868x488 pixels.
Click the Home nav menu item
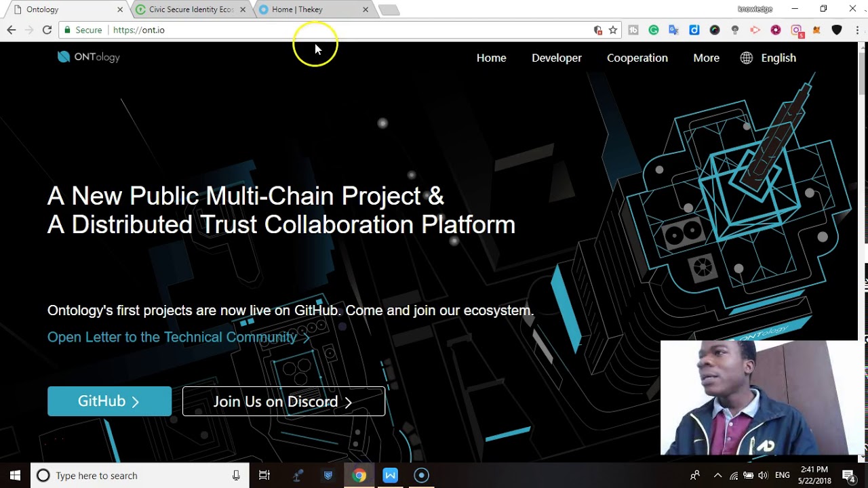pyautogui.click(x=491, y=58)
